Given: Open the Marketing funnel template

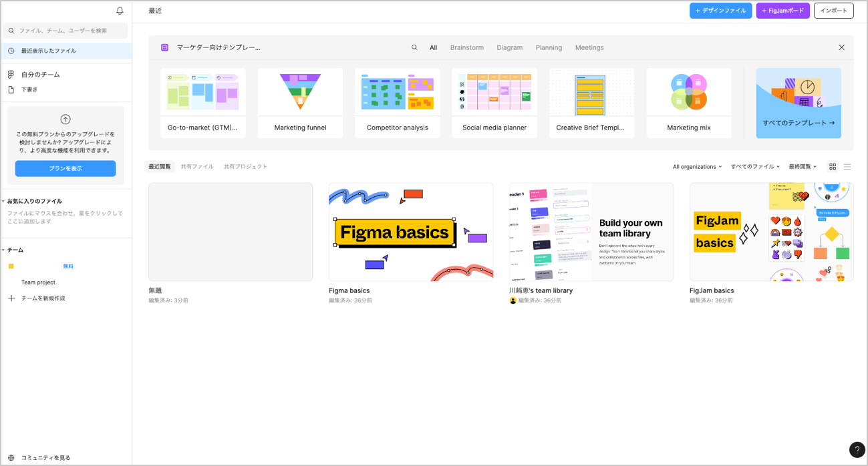Looking at the screenshot, I should 300,103.
